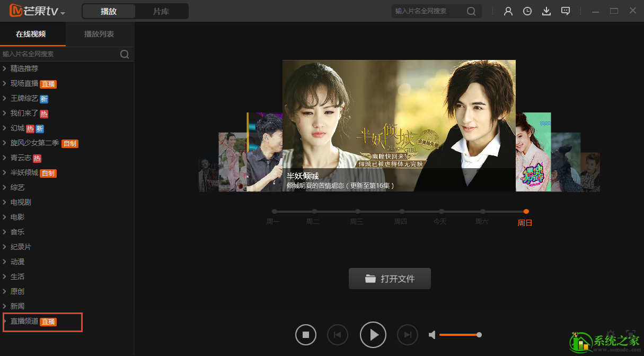Open the 芒果tv logo dropdown menu
Viewport: 644px width, 356px height.
pos(63,13)
